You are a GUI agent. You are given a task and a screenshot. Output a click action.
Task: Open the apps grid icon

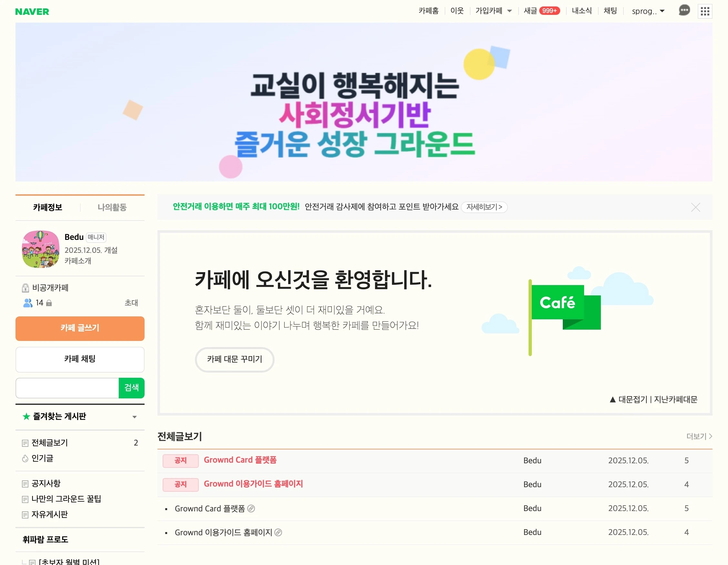coord(705,12)
